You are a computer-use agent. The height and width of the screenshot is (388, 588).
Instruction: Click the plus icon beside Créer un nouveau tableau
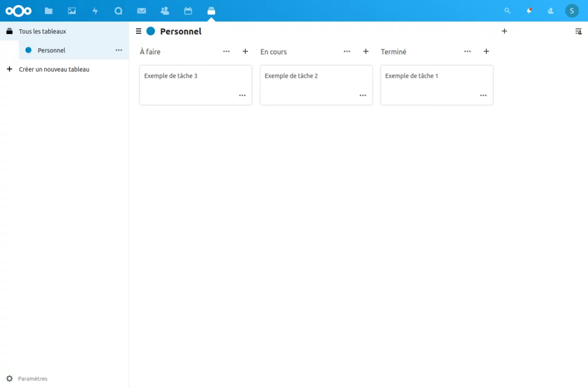(x=9, y=69)
